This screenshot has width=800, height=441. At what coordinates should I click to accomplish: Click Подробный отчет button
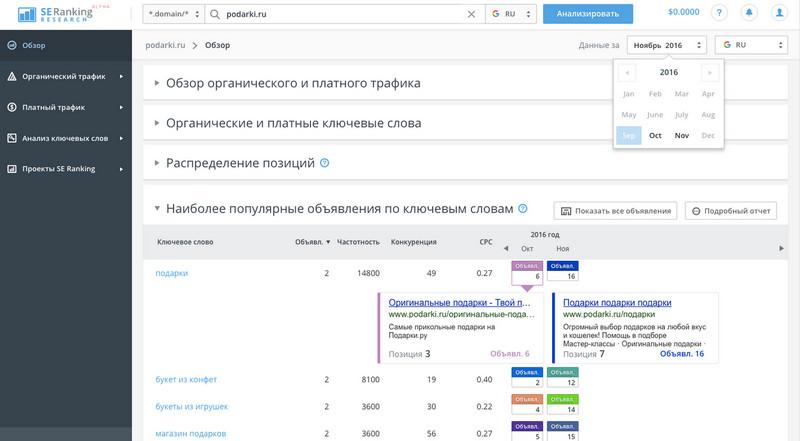pyautogui.click(x=731, y=211)
